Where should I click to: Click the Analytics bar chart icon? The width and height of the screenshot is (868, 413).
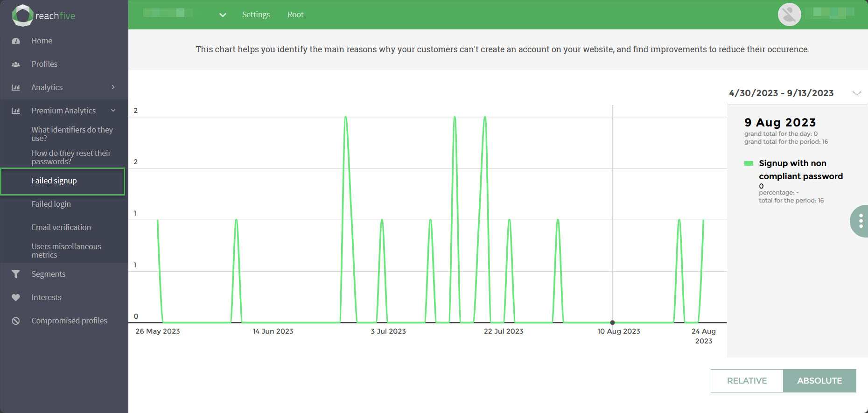16,88
